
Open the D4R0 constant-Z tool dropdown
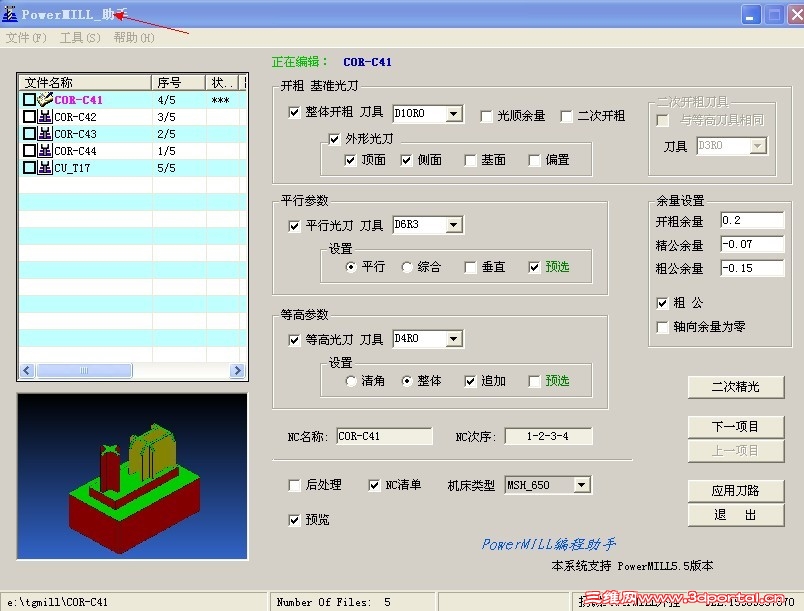[x=453, y=338]
